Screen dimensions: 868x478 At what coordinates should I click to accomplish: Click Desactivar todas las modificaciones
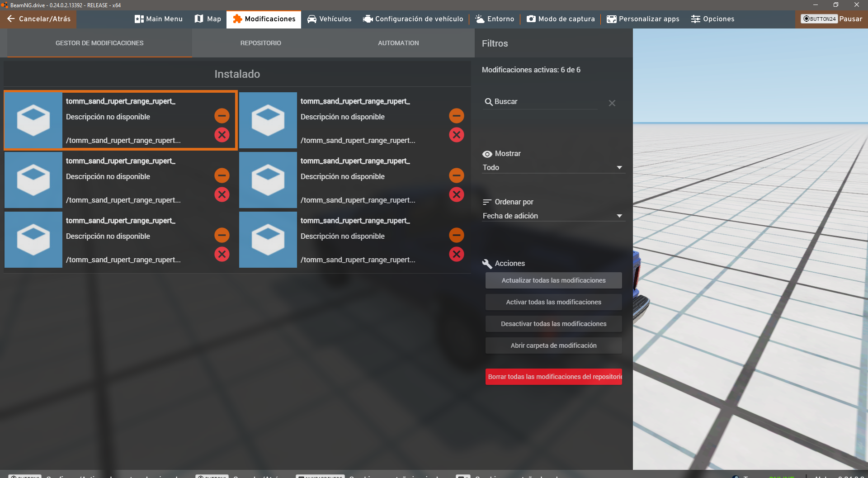(x=553, y=324)
